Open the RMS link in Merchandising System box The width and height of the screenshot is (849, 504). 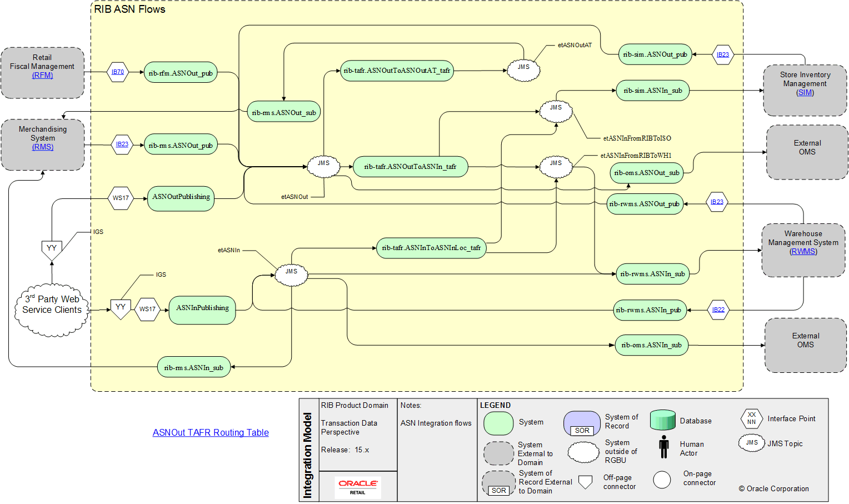tap(43, 147)
